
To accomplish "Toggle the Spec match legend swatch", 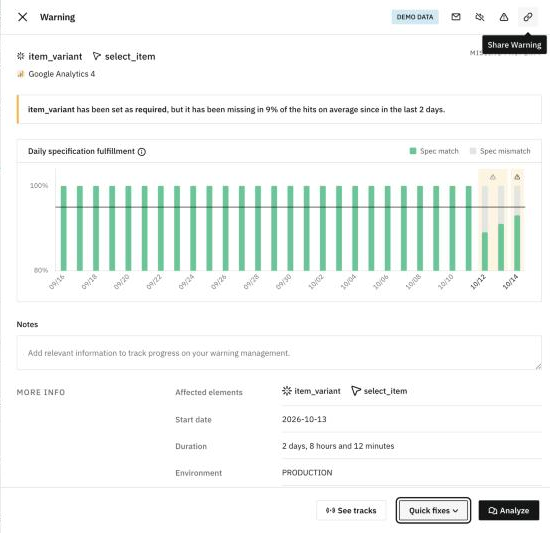I will pyautogui.click(x=413, y=151).
